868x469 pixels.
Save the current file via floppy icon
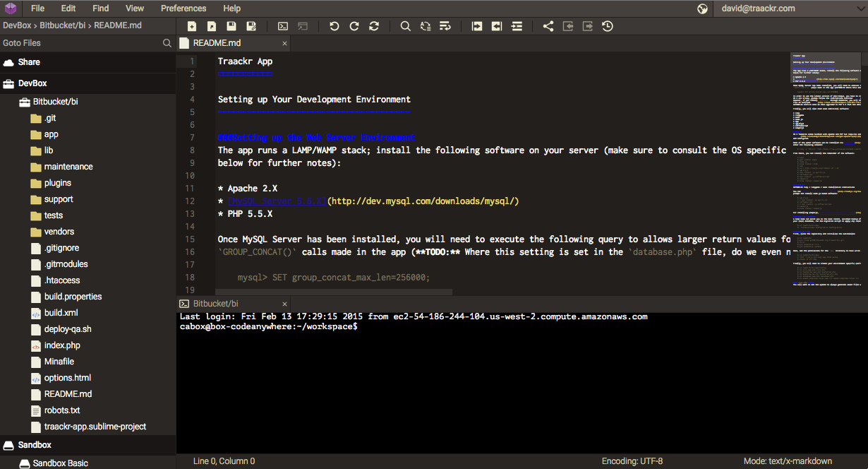[x=231, y=26]
